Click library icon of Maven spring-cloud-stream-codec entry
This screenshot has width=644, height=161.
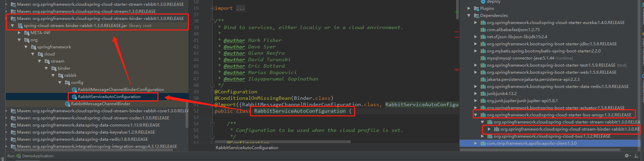tap(13, 118)
